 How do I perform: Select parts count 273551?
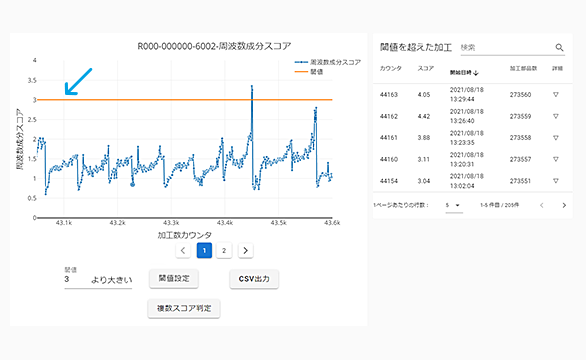(520, 181)
